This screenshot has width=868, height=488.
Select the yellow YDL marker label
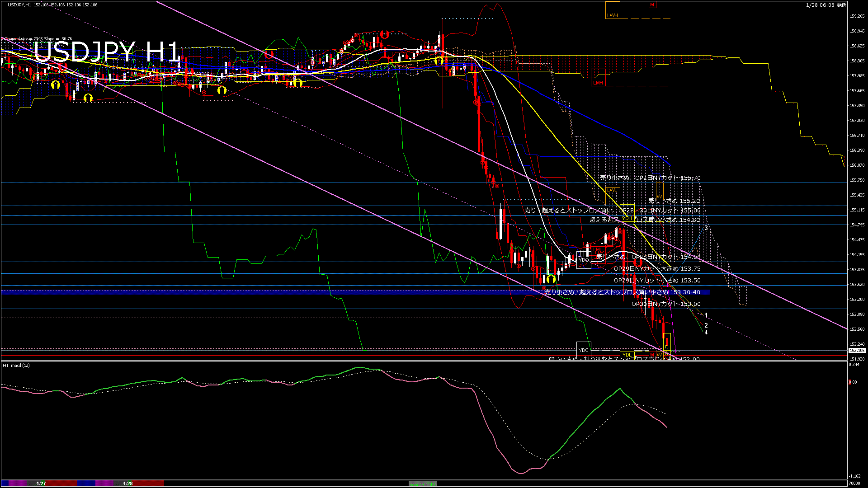(x=627, y=355)
